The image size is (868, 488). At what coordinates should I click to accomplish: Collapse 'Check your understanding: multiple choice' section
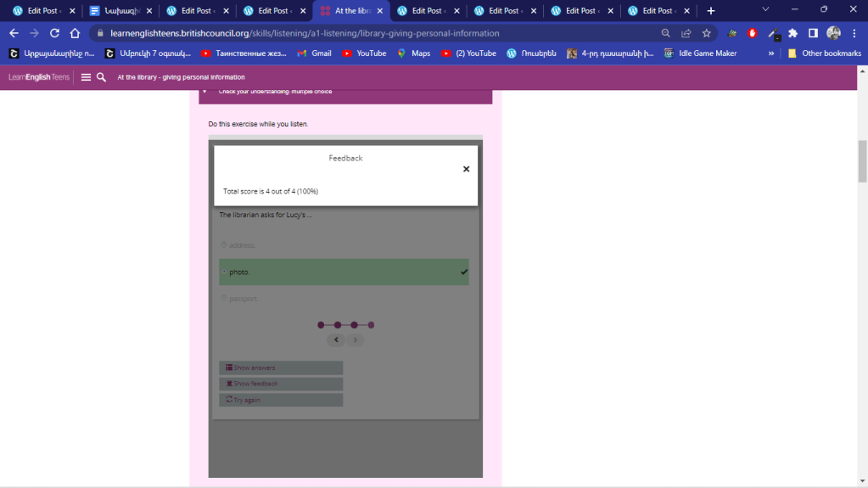204,92
